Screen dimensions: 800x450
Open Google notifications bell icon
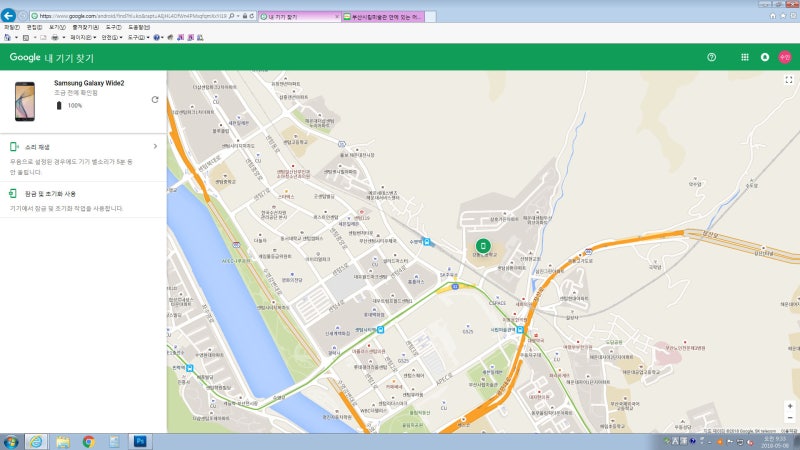tap(765, 57)
